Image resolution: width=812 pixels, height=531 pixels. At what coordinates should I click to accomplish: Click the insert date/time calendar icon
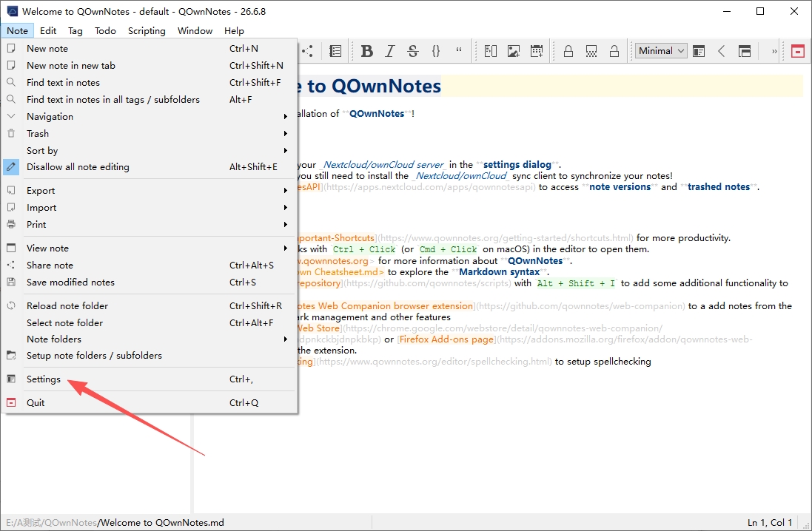click(537, 51)
